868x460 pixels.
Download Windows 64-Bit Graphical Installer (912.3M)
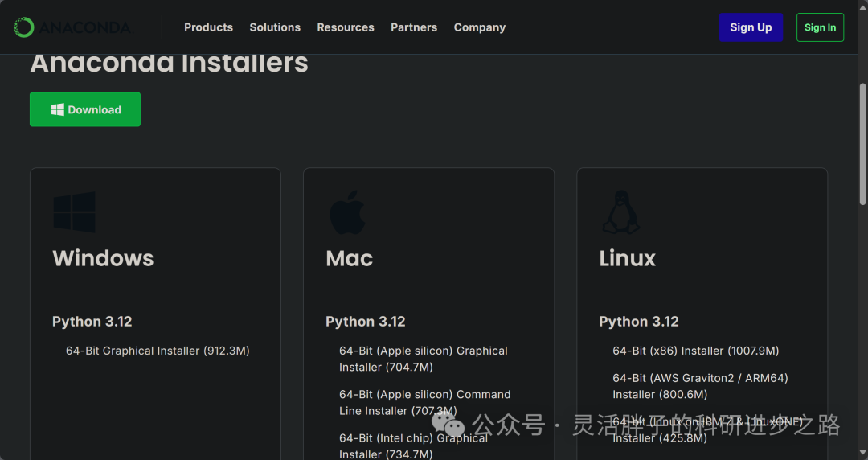pos(158,351)
